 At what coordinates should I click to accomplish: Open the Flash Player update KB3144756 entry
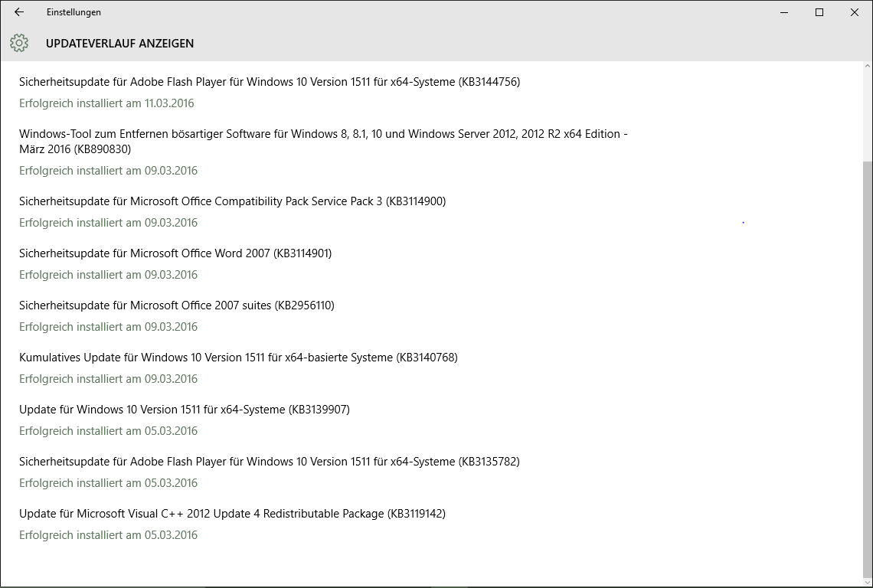270,82
